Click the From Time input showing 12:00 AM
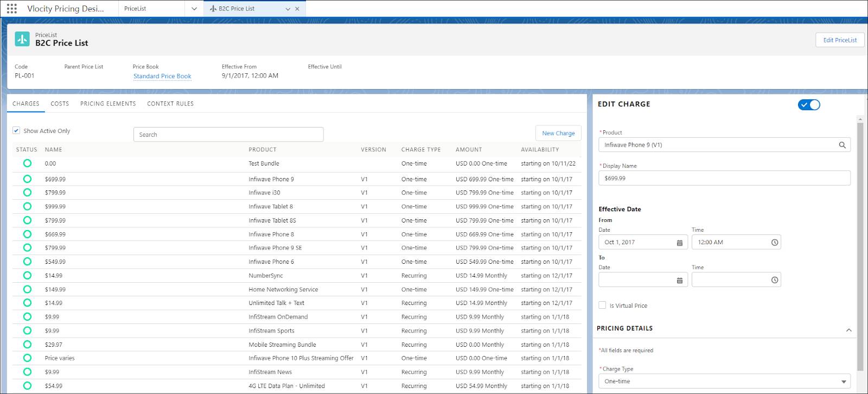Viewport: 868px width, 394px height. point(736,242)
